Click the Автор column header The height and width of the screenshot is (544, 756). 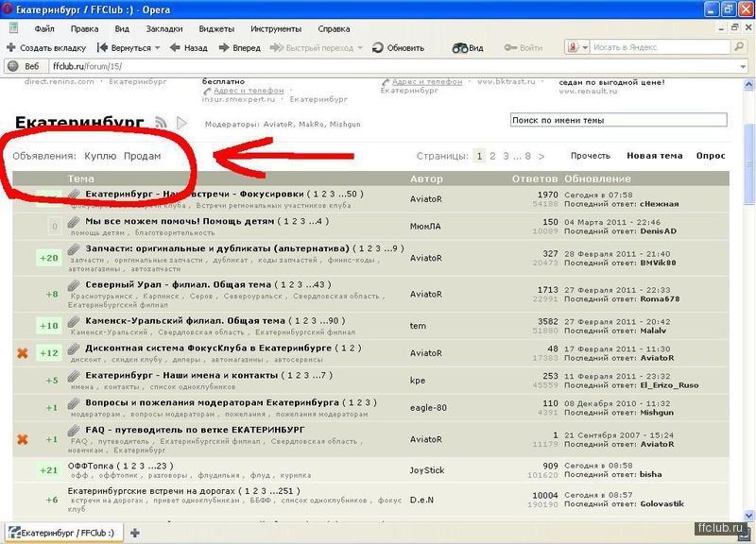[x=426, y=178]
